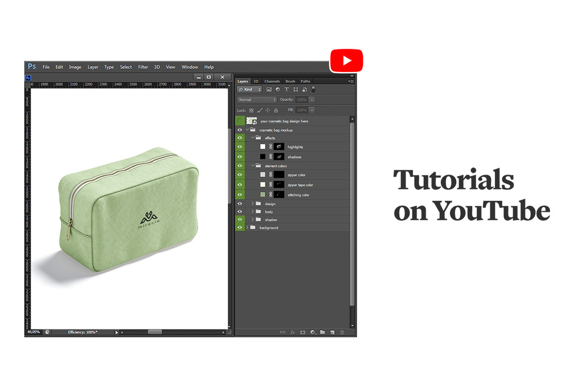Open the Normal blend mode dropdown

257,100
